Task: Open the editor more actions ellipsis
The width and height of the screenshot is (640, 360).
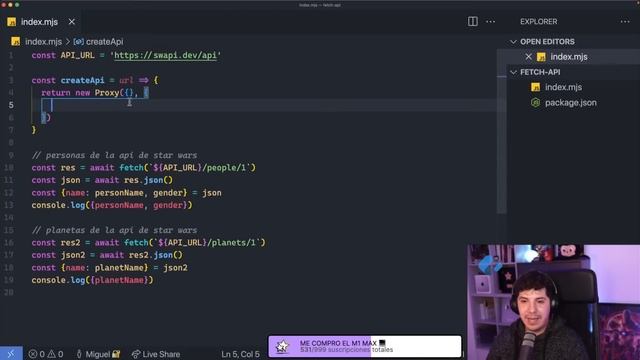Action: [x=491, y=22]
